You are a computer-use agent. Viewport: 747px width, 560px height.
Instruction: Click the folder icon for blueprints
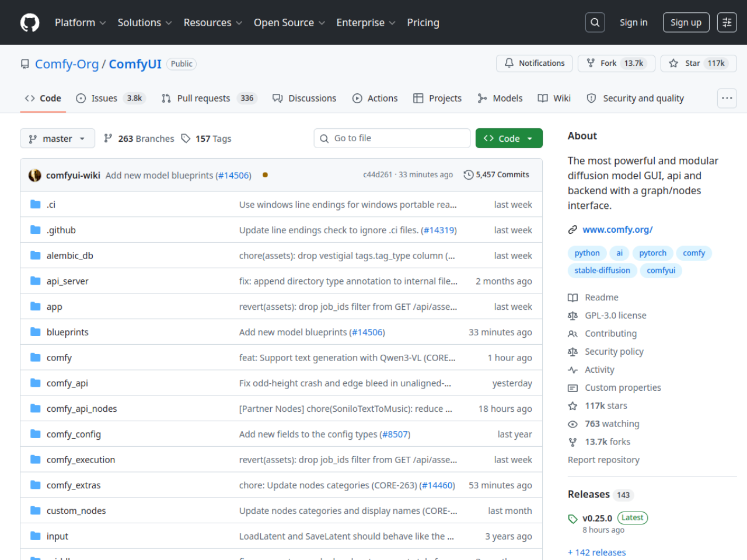(36, 332)
